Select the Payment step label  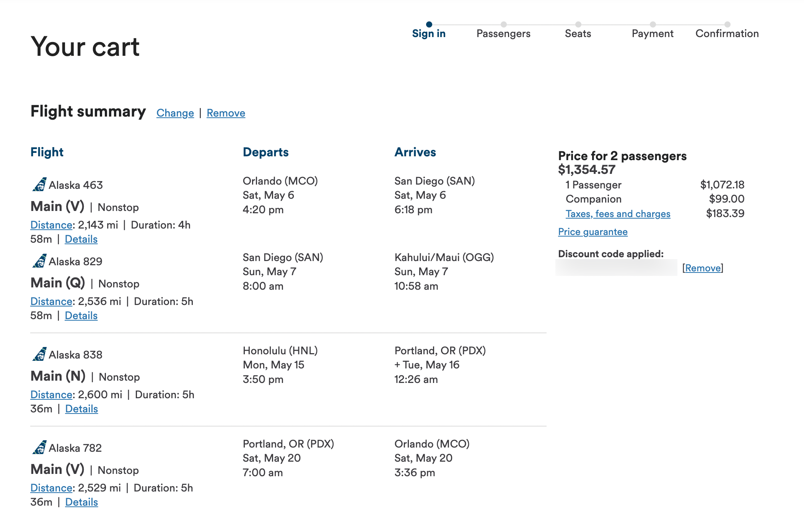pos(653,34)
